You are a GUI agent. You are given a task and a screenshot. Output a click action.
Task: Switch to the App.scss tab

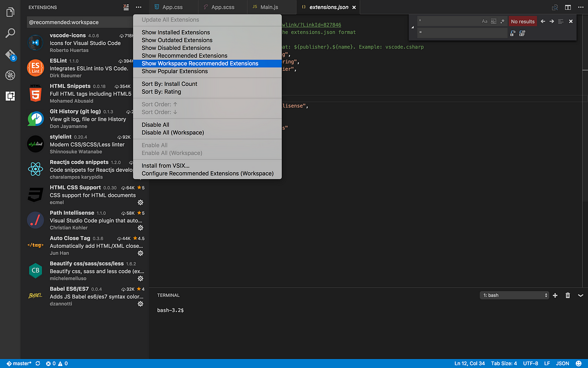pos(222,7)
